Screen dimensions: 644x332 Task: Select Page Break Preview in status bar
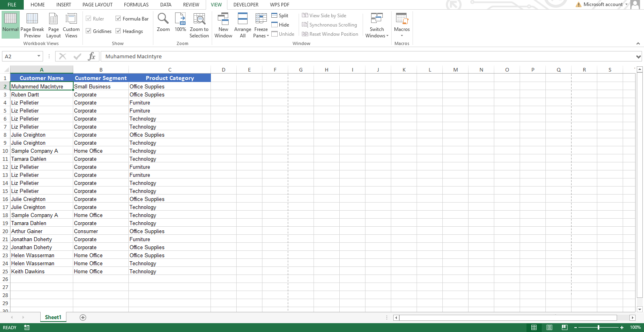click(565, 328)
